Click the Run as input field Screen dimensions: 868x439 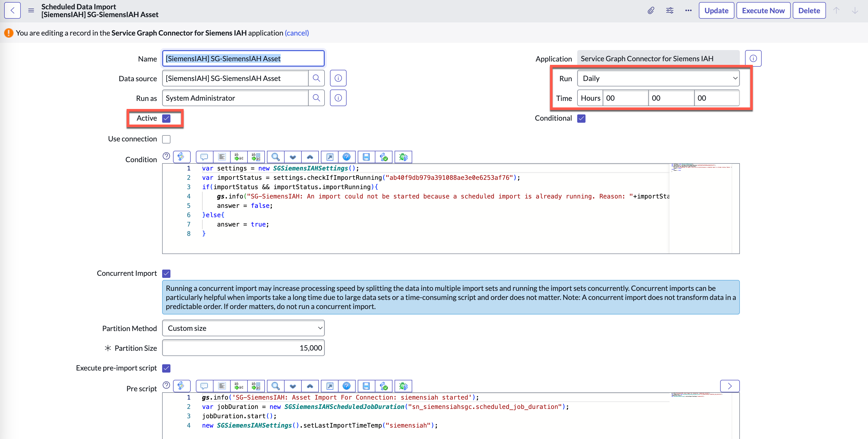(235, 98)
